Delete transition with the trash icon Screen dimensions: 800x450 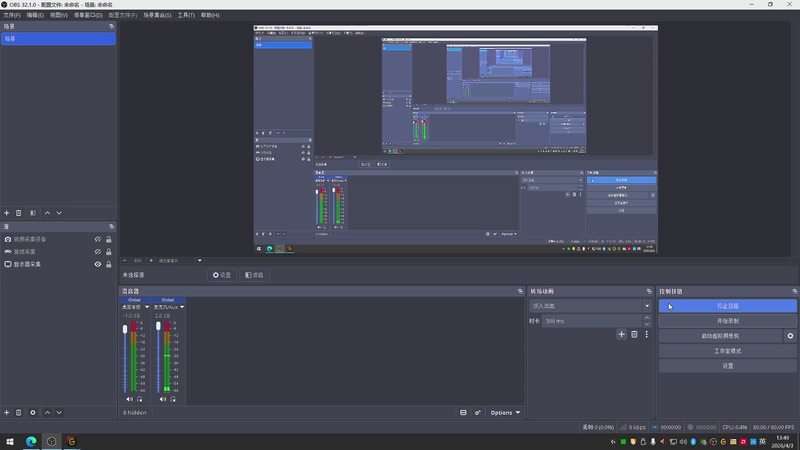(634, 334)
